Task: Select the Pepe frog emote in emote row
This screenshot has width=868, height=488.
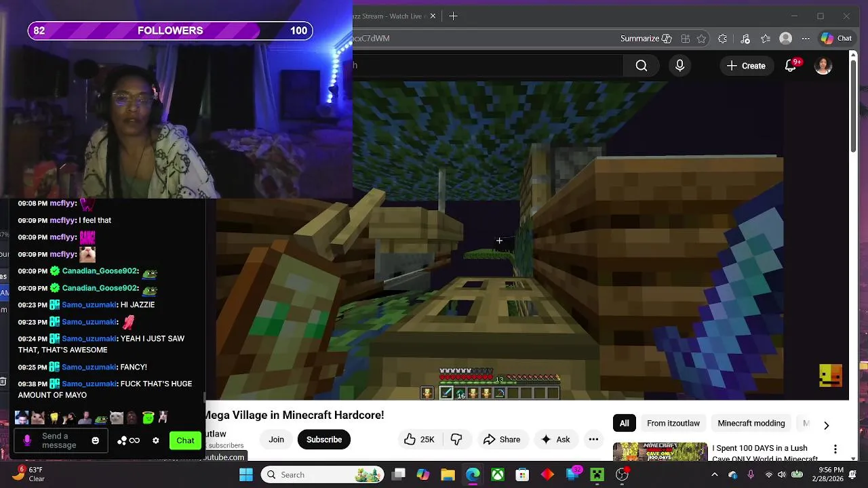Action: pos(100,418)
